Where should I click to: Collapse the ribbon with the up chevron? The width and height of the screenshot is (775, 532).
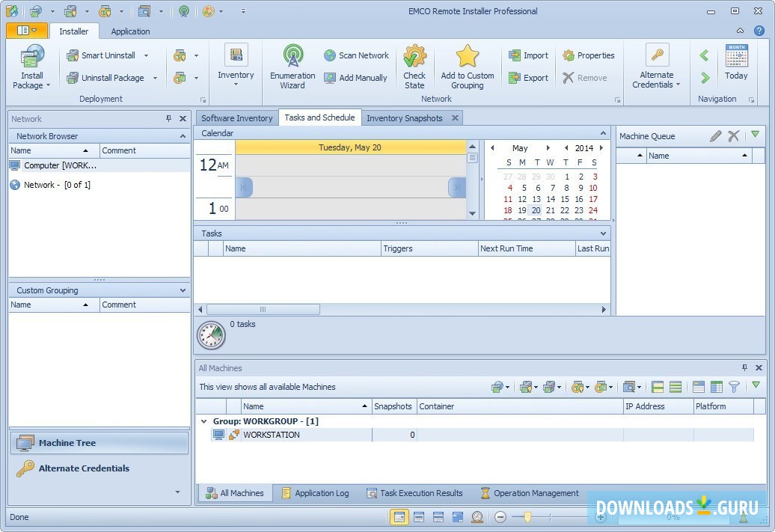coord(740,31)
